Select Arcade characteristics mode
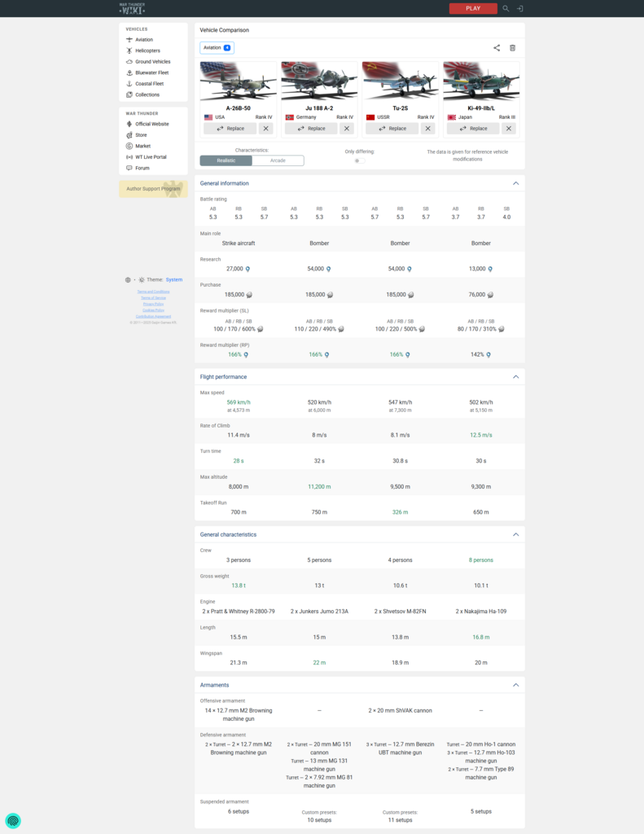This screenshot has height=834, width=644. pos(278,160)
